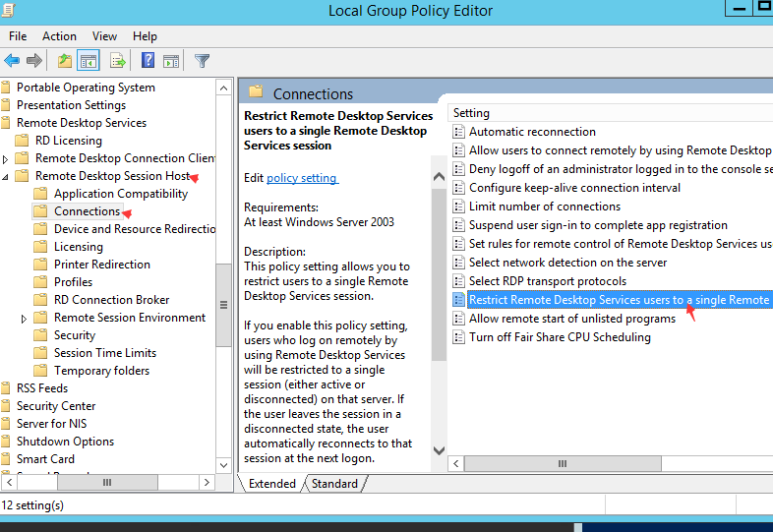Open the Action menu
This screenshot has width=773, height=532.
[x=59, y=36]
